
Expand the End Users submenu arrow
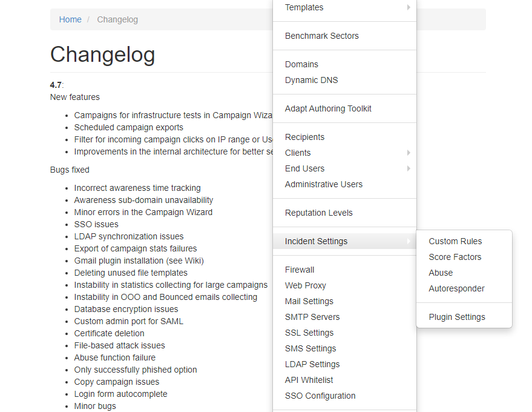pyautogui.click(x=409, y=168)
